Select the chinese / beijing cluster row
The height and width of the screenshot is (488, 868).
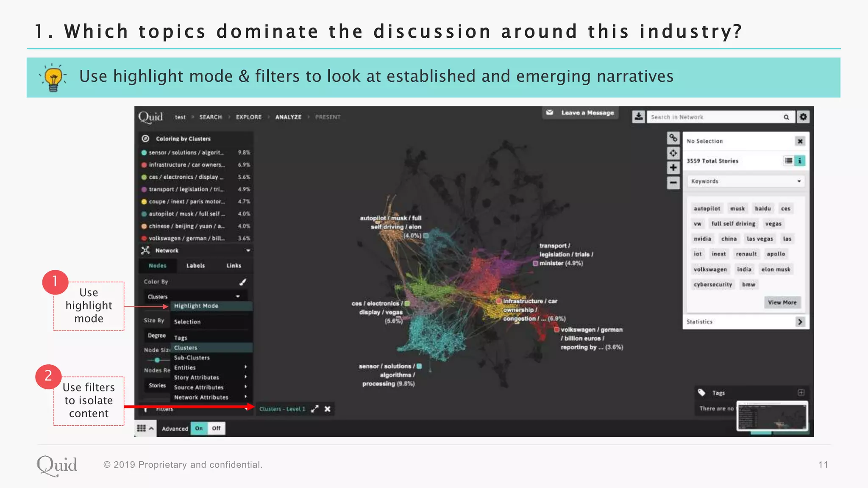click(x=196, y=226)
